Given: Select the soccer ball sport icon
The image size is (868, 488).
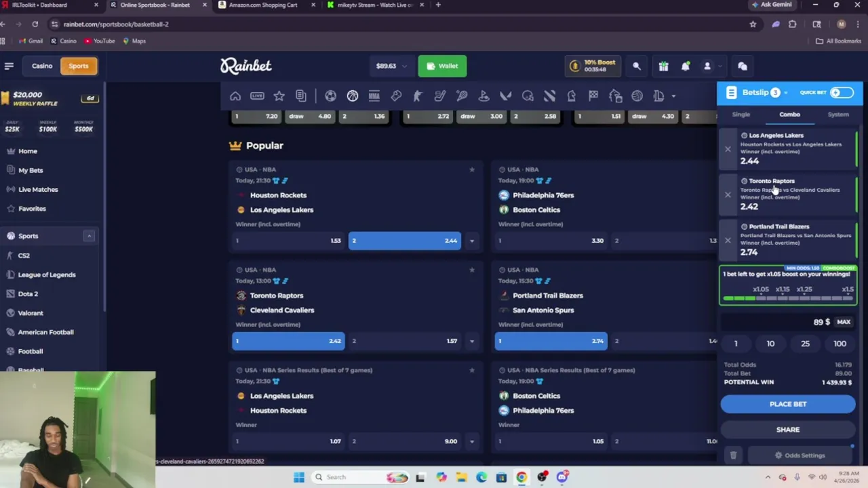Looking at the screenshot, I should (x=330, y=96).
